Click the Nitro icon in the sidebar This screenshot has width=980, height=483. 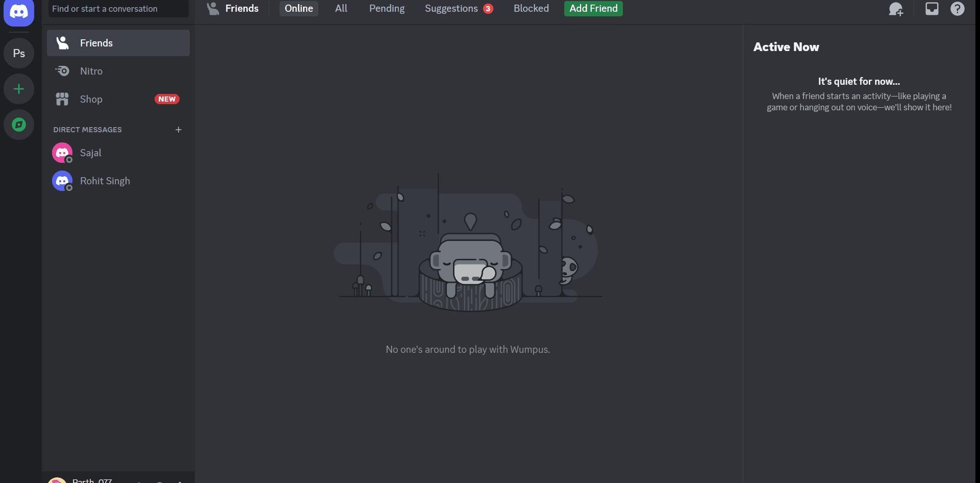(62, 71)
